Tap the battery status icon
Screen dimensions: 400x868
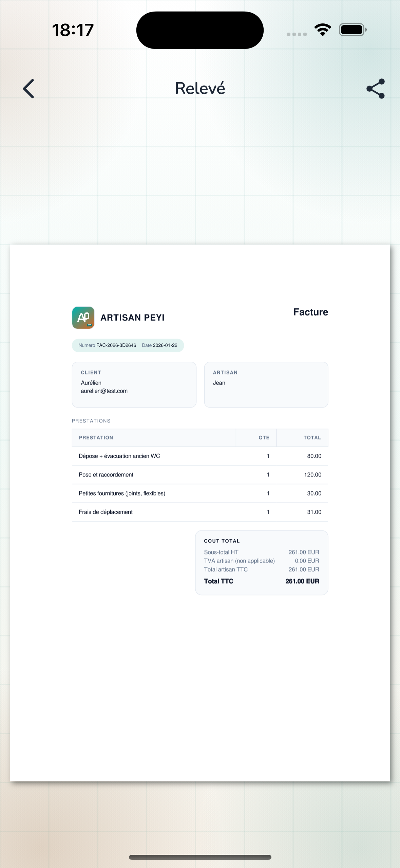coord(353,30)
